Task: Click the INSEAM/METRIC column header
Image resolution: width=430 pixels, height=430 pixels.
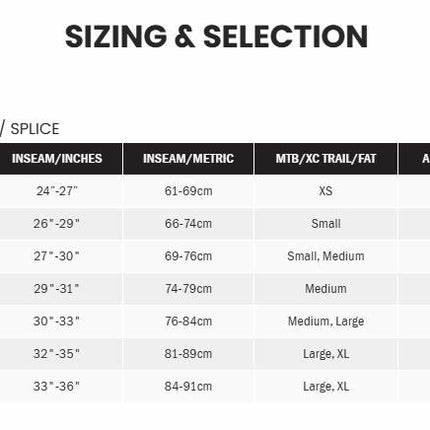Action: tap(188, 159)
